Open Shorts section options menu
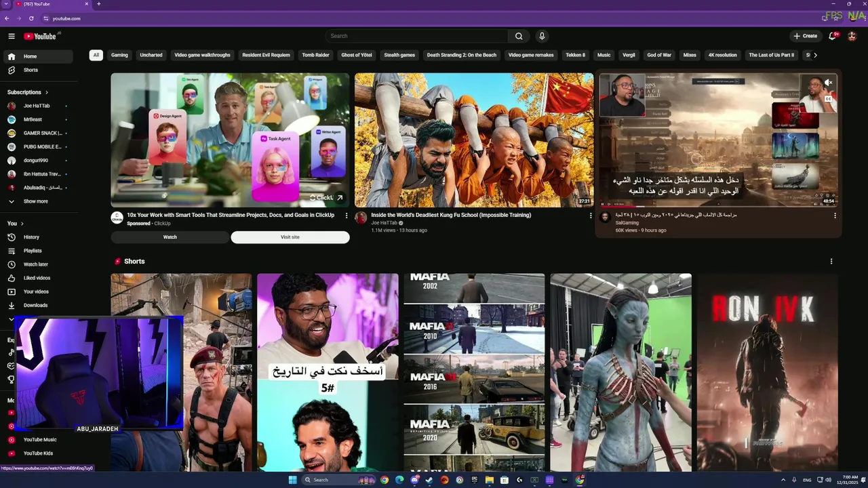This screenshot has width=868, height=488. point(831,261)
